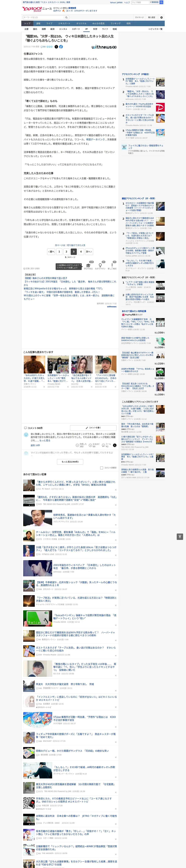Toggle the コメント非表示 checkbox
The height and width of the screenshot is (868, 186).
click(x=102, y=468)
